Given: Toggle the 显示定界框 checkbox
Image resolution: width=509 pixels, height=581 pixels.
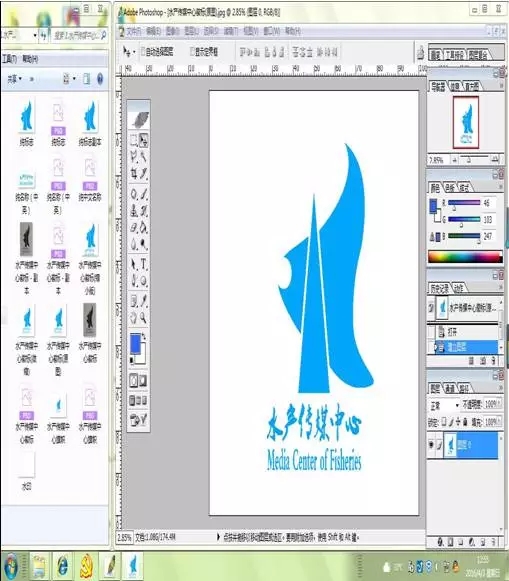Looking at the screenshot, I should pyautogui.click(x=192, y=52).
